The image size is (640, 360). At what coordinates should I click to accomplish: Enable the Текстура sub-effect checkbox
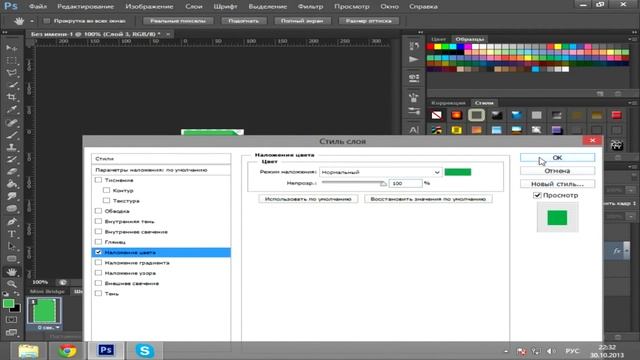(x=107, y=200)
